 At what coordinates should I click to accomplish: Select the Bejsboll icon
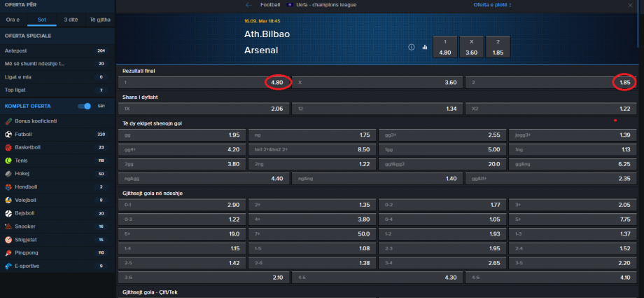[x=8, y=213]
